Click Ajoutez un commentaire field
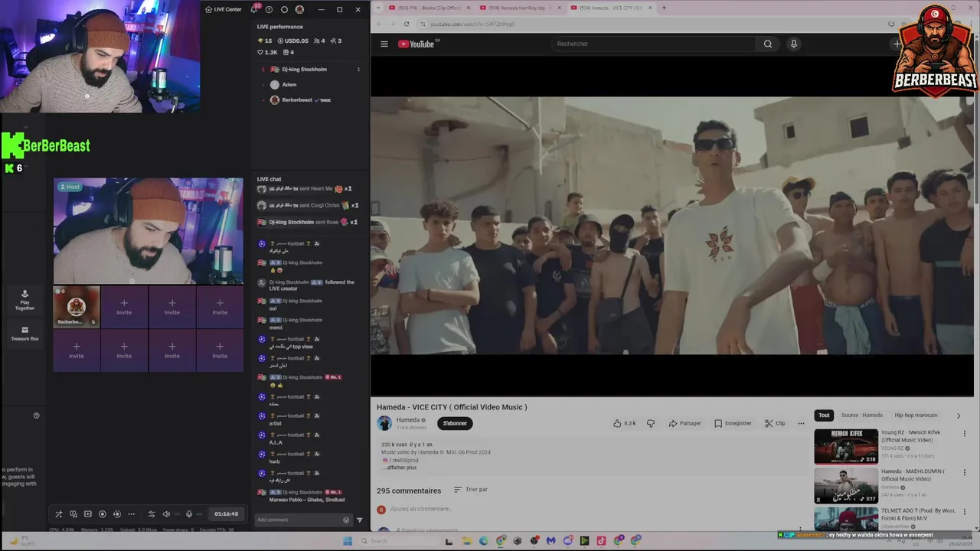Image resolution: width=980 pixels, height=551 pixels. pos(420,509)
